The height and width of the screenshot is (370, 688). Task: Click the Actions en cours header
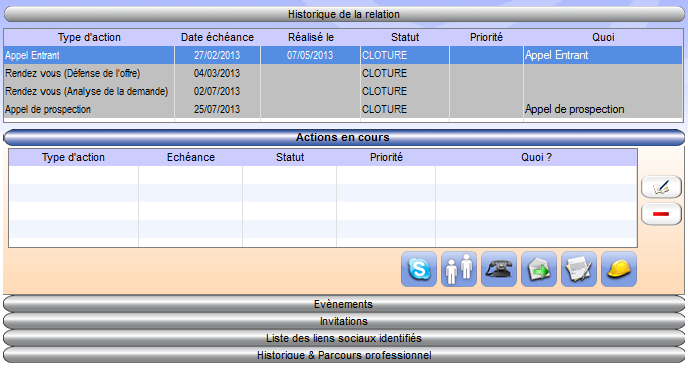pyautogui.click(x=344, y=137)
